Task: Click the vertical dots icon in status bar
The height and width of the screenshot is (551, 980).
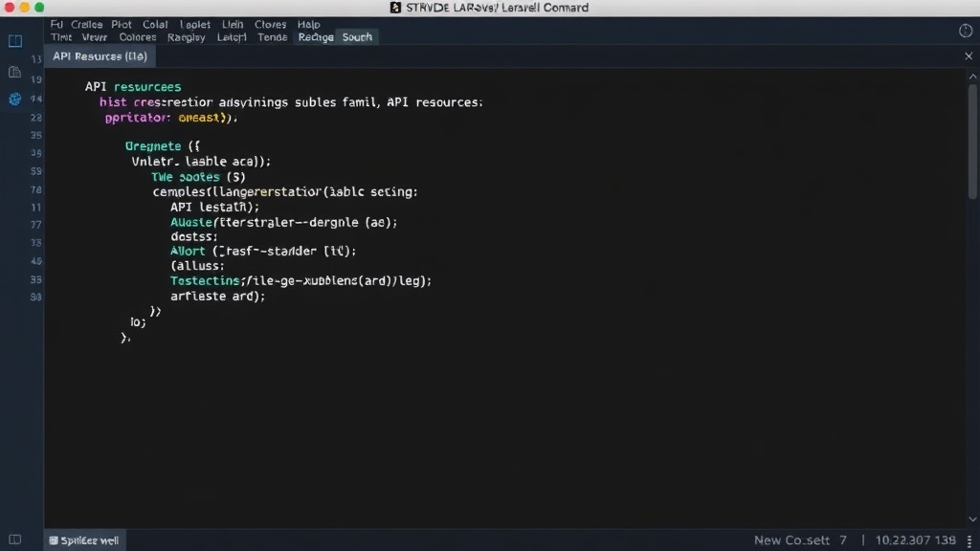Action: point(969,541)
